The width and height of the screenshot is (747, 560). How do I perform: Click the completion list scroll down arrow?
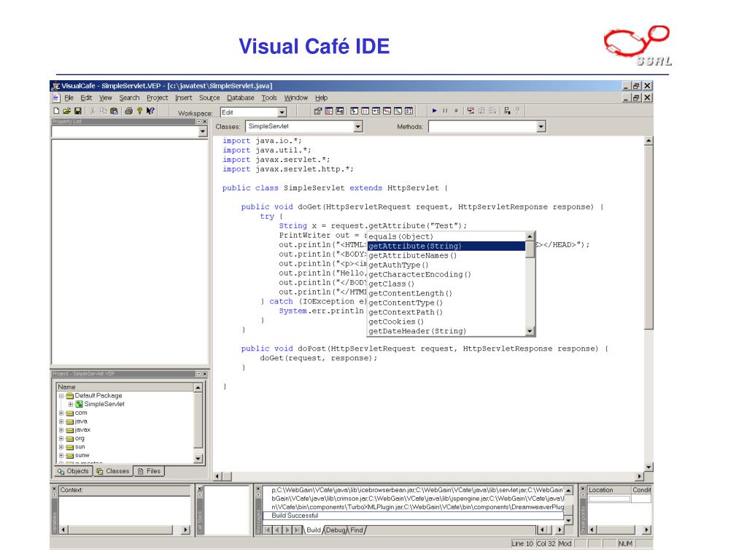[530, 332]
